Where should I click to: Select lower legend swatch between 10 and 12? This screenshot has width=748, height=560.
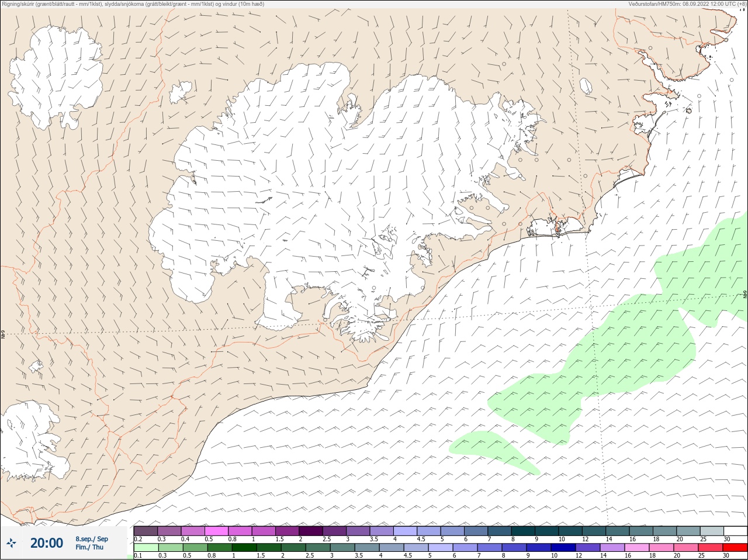pos(564,548)
